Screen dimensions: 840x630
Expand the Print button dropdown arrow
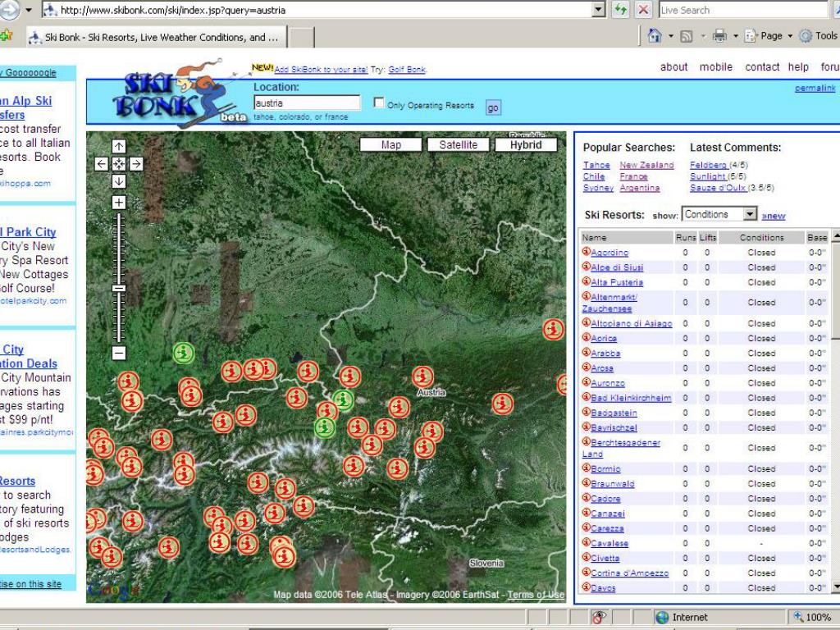pyautogui.click(x=736, y=36)
